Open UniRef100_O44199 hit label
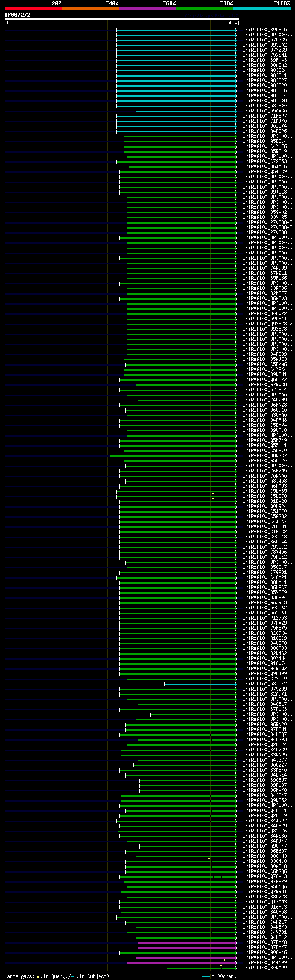Viewport: 295px width, 980px height. point(265,962)
